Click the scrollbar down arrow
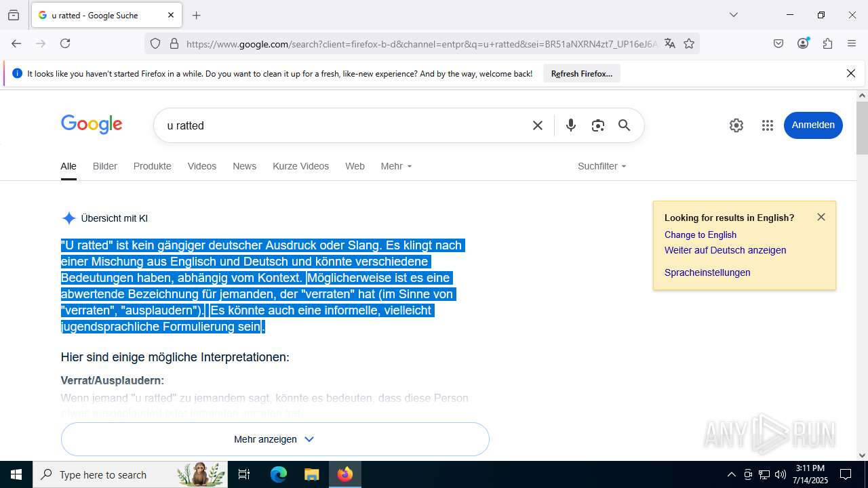Screen dimensions: 868x488 coord(862,455)
